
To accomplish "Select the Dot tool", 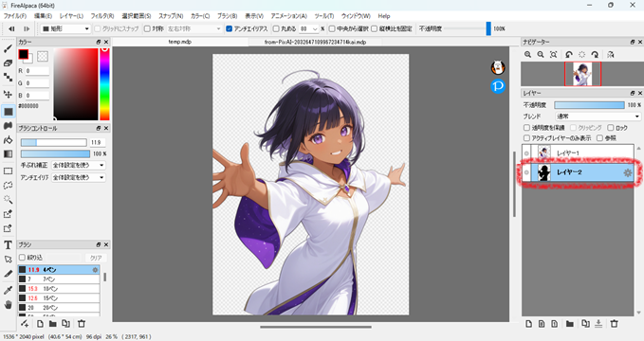I will (8, 77).
